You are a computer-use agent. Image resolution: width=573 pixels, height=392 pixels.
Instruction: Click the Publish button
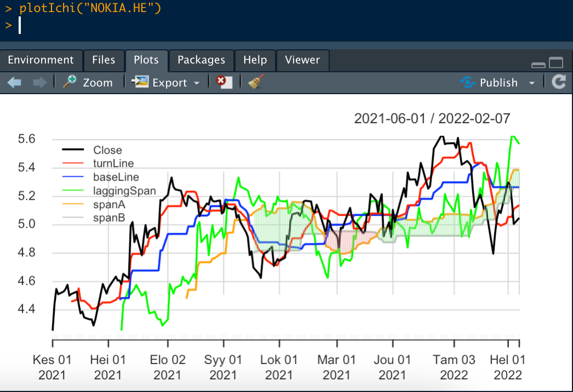(489, 82)
